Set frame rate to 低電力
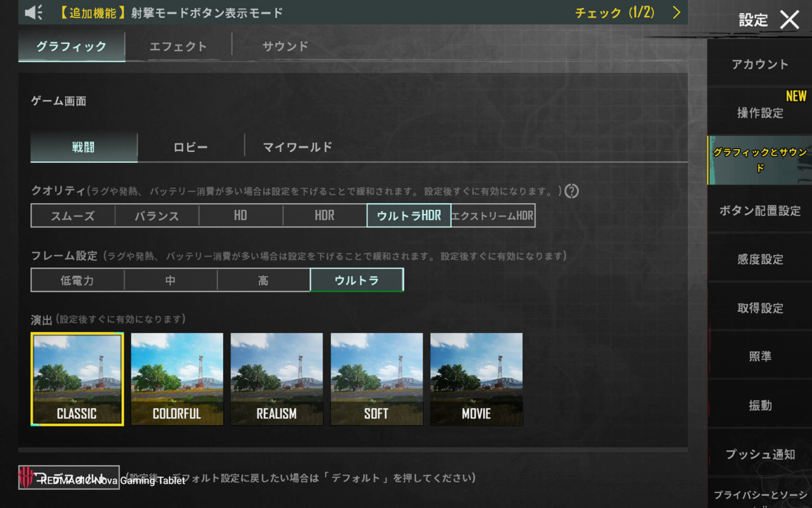 [x=77, y=280]
